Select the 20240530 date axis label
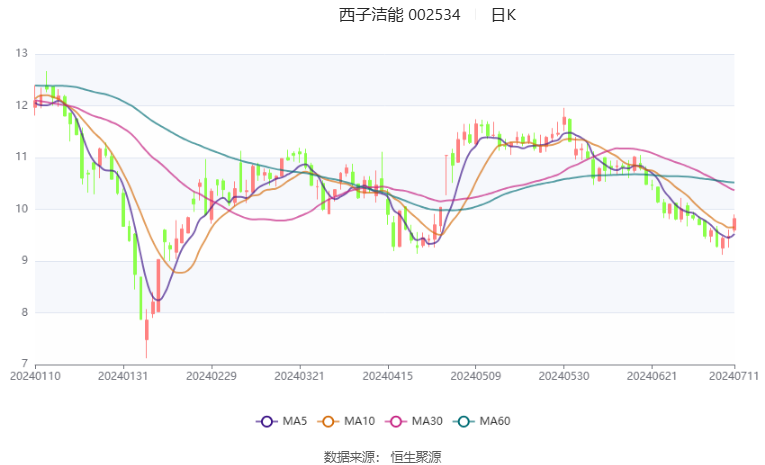Image resolution: width=765 pixels, height=465 pixels. coord(563,376)
